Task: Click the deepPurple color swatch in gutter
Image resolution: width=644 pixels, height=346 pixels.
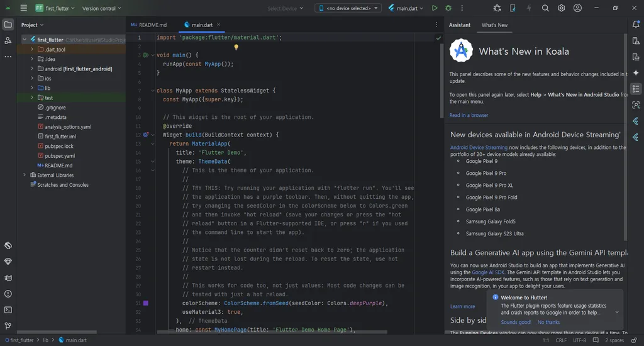Action: (x=145, y=303)
